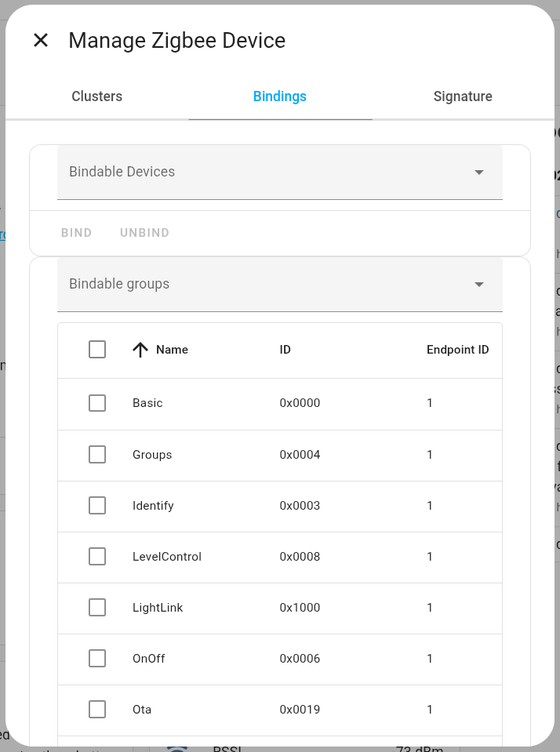The width and height of the screenshot is (560, 752).
Task: Close the Manage Zigbee Device dialog
Action: point(41,40)
